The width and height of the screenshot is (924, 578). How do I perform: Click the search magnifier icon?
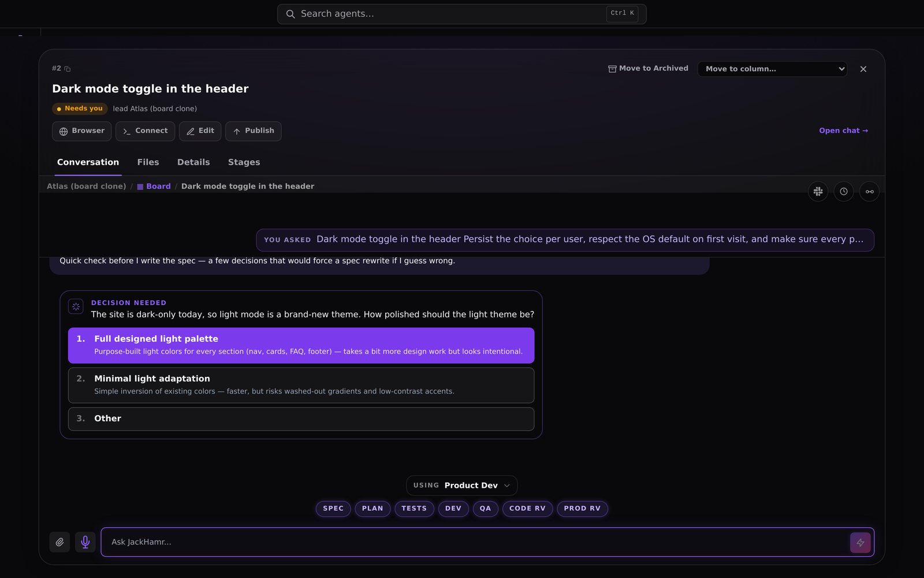290,14
